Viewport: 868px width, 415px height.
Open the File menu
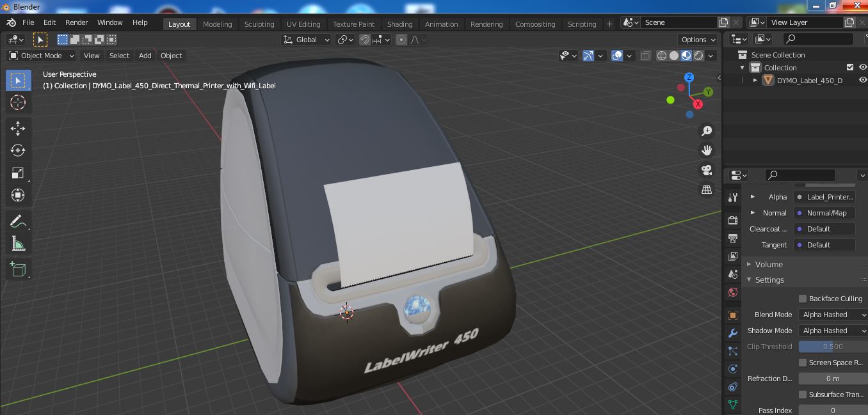(x=28, y=22)
